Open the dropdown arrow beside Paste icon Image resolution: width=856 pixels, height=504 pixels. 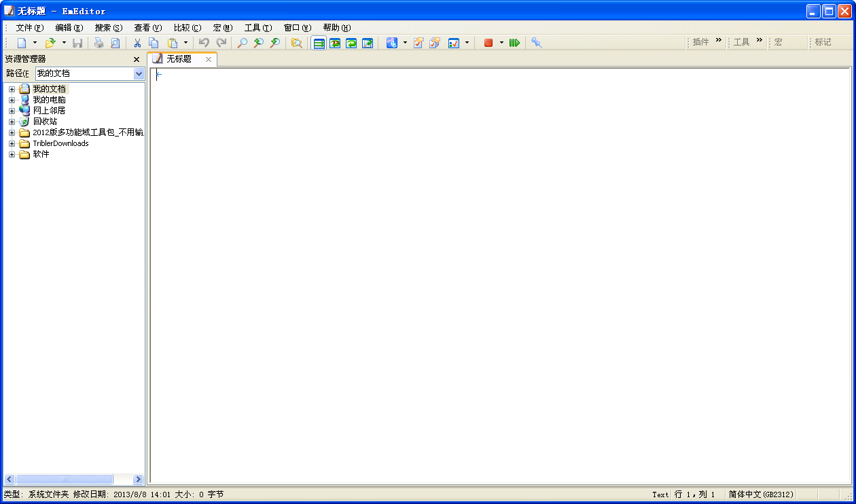click(185, 43)
